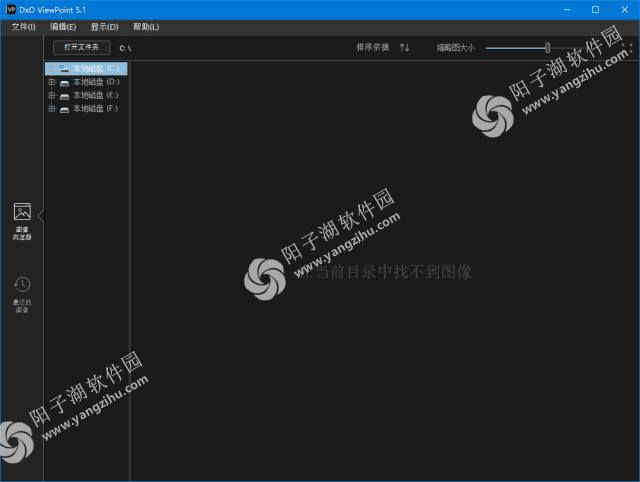The width and height of the screenshot is (640, 482).
Task: Expand the 本地磁盘 (D:) tree node
Action: pyautogui.click(x=51, y=82)
